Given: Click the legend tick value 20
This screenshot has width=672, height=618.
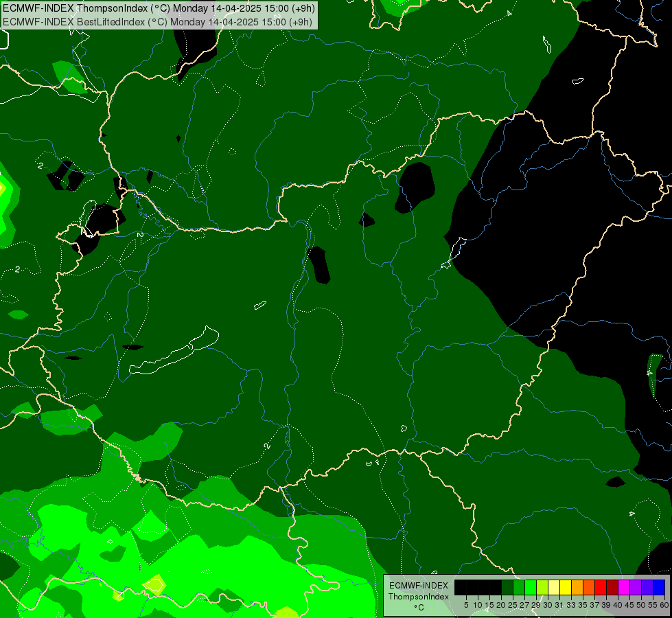Looking at the screenshot, I should 502,605.
